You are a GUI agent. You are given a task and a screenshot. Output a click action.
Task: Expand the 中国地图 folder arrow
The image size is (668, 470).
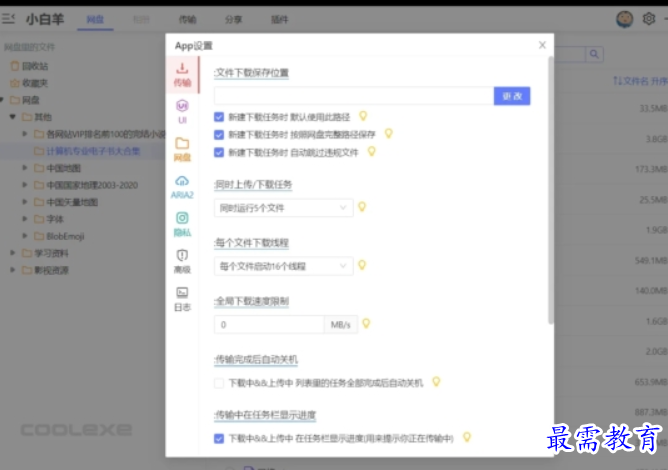25,168
